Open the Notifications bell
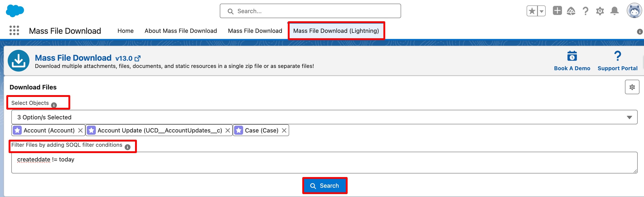The height and width of the screenshot is (197, 644). 614,11
